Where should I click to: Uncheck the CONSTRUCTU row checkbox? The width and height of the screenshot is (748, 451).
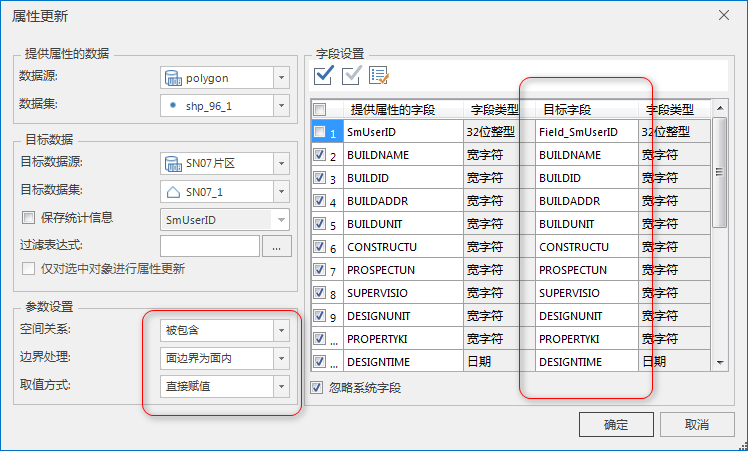click(x=320, y=246)
